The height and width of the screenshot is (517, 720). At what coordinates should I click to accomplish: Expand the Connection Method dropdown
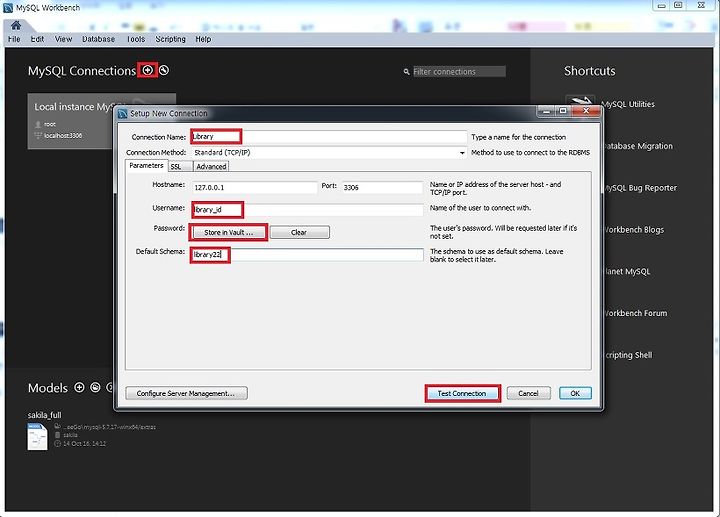(x=462, y=153)
